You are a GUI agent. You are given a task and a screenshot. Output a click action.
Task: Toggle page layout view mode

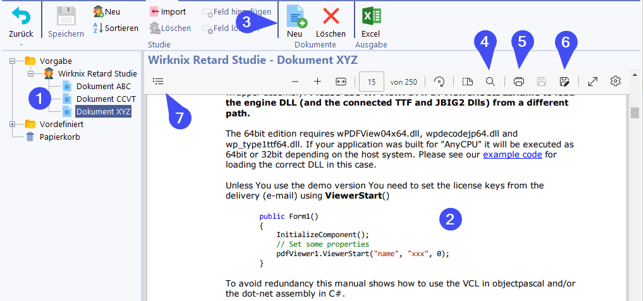(467, 82)
